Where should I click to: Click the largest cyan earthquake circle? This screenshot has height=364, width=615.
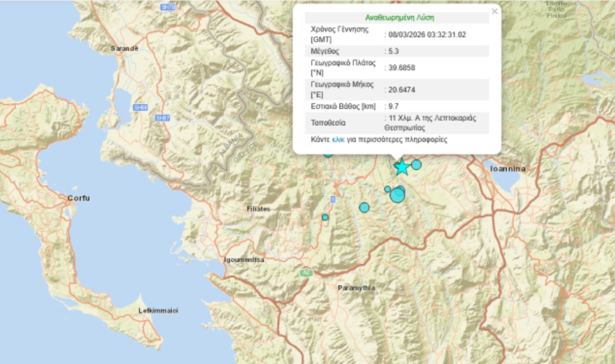(397, 195)
